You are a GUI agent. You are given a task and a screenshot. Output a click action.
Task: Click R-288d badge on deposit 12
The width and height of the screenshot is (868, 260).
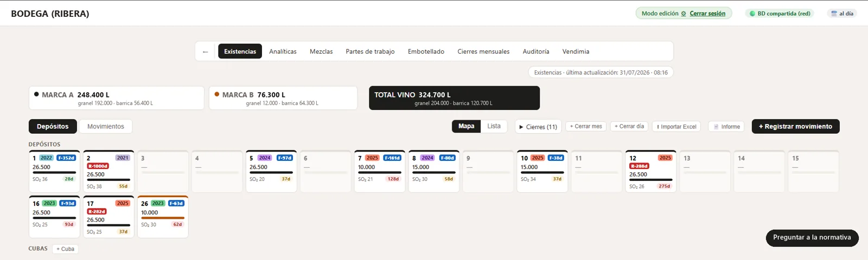click(639, 166)
